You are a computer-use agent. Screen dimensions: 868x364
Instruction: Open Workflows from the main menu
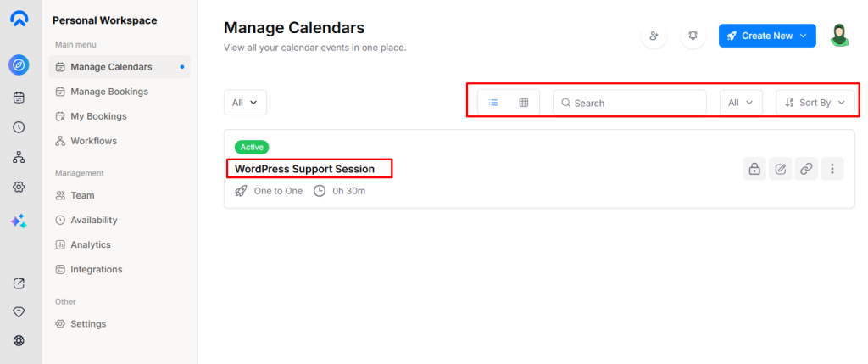93,141
